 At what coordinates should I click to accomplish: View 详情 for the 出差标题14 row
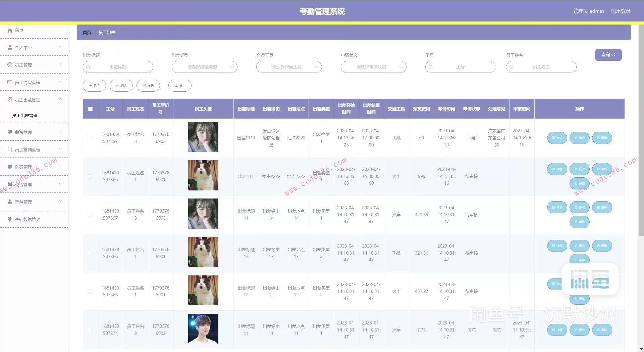[557, 207]
